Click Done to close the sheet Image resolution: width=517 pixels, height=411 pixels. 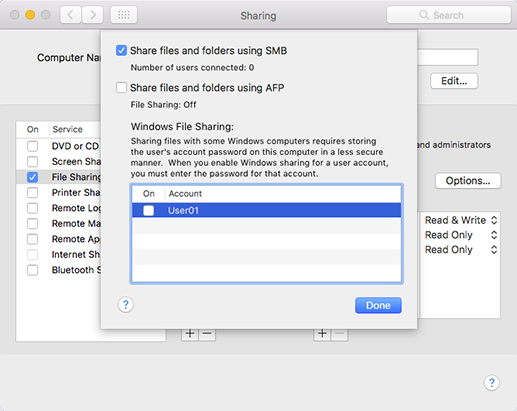click(378, 305)
